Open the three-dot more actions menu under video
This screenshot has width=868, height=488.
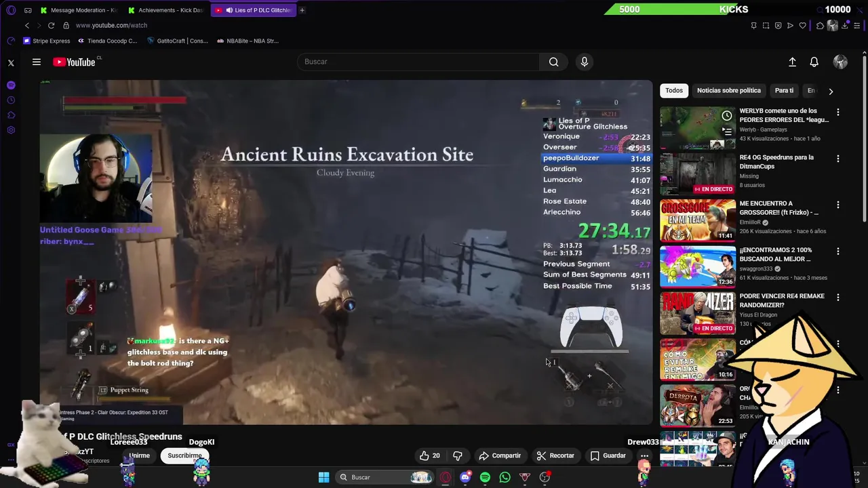644,455
